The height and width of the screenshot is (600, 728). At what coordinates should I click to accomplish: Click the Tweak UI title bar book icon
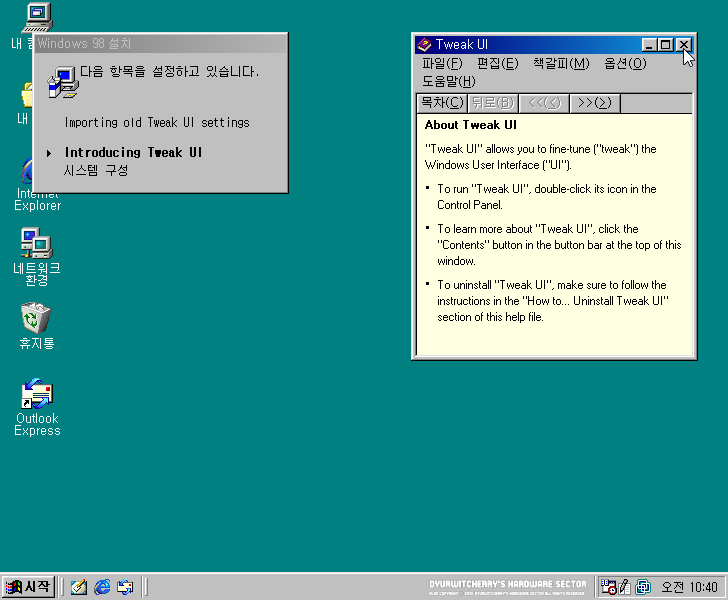click(424, 45)
